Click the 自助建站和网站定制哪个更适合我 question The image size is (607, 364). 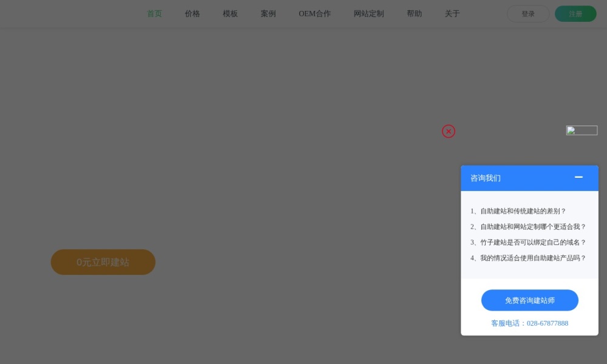(x=527, y=226)
